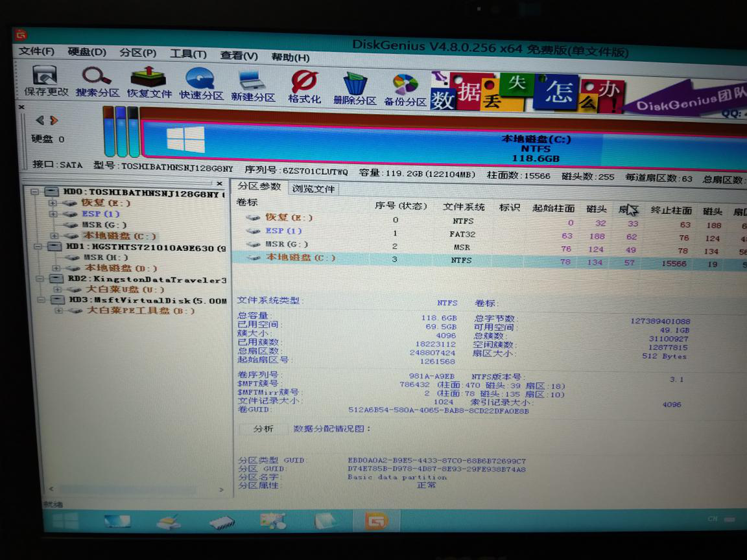Expand 本地磁盘(C:) node under HD0
Viewport: 747px width, 560px height.
coord(54,236)
